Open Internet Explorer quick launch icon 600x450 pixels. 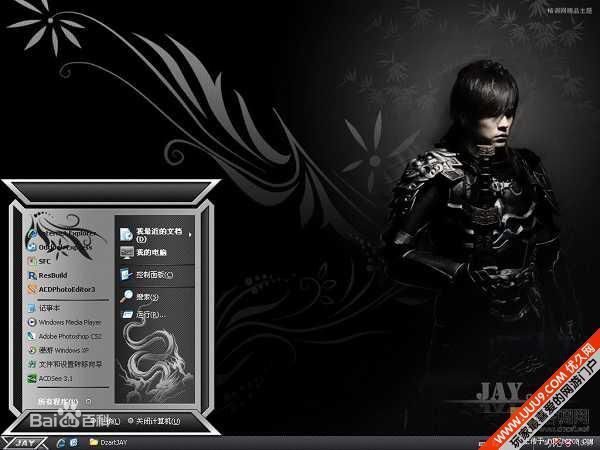tap(61, 443)
